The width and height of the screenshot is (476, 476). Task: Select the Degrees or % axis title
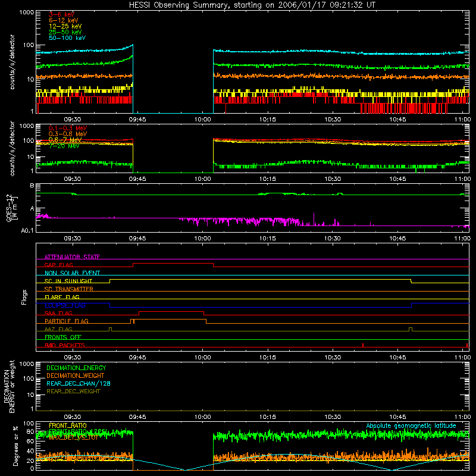pyautogui.click(x=15, y=446)
